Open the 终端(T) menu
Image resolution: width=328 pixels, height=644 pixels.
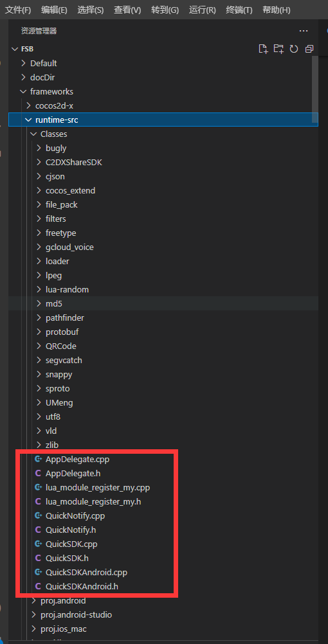click(x=239, y=10)
